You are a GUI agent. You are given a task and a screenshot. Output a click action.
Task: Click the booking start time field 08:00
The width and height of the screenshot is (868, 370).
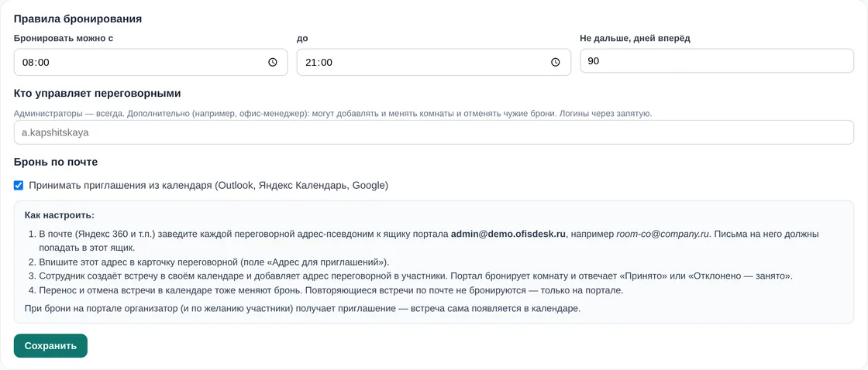coord(150,62)
